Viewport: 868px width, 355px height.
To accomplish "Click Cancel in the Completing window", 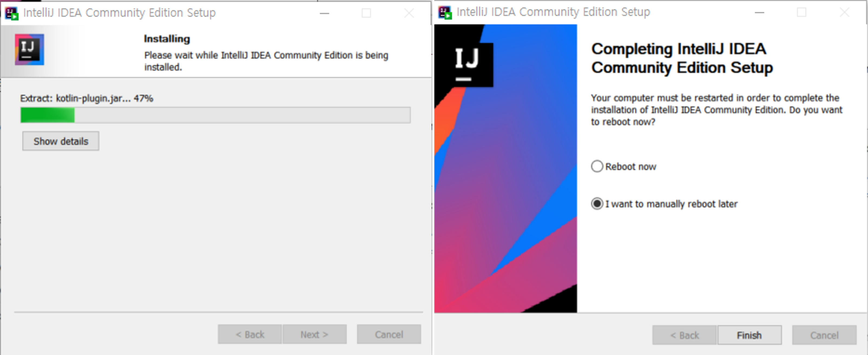I will [824, 335].
